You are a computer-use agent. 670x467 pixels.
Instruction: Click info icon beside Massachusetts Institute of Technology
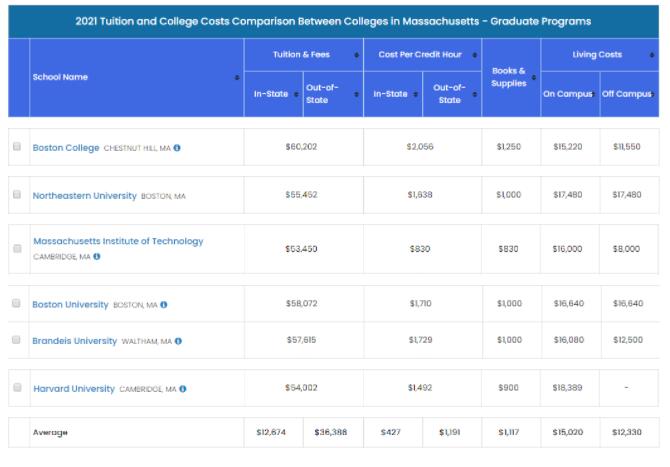tap(97, 256)
